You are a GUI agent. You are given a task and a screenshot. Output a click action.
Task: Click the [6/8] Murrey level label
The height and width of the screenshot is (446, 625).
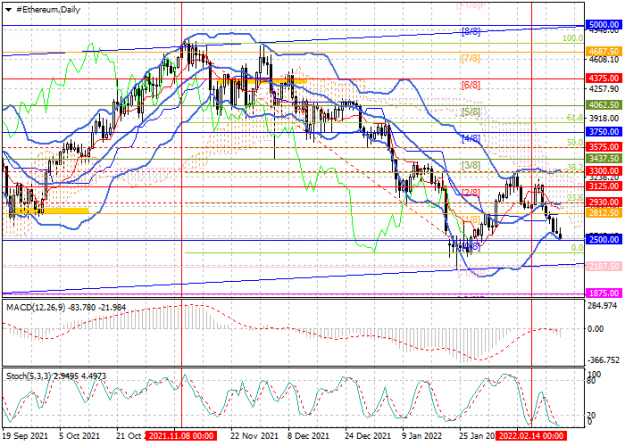(x=471, y=85)
